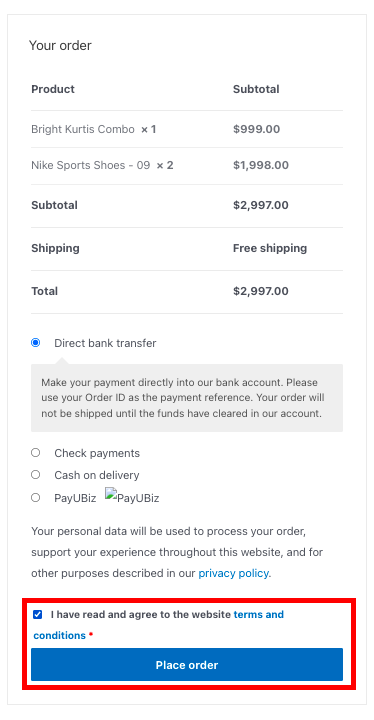Click the Place order button
Viewport: 374px width, 720px height.
tap(187, 664)
